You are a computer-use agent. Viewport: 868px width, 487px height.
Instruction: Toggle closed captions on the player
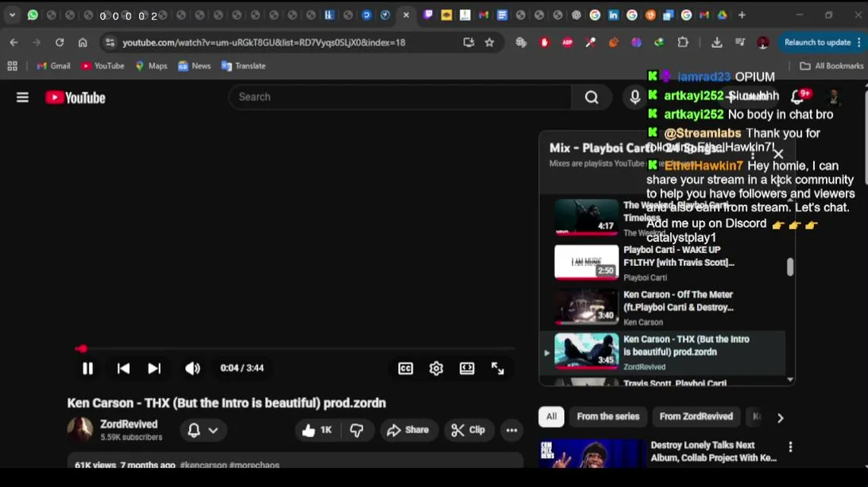(x=406, y=369)
